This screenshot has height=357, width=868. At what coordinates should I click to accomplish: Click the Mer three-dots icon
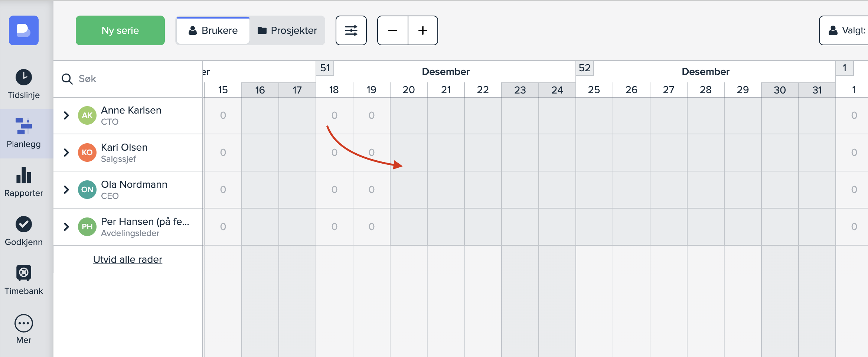click(x=24, y=324)
